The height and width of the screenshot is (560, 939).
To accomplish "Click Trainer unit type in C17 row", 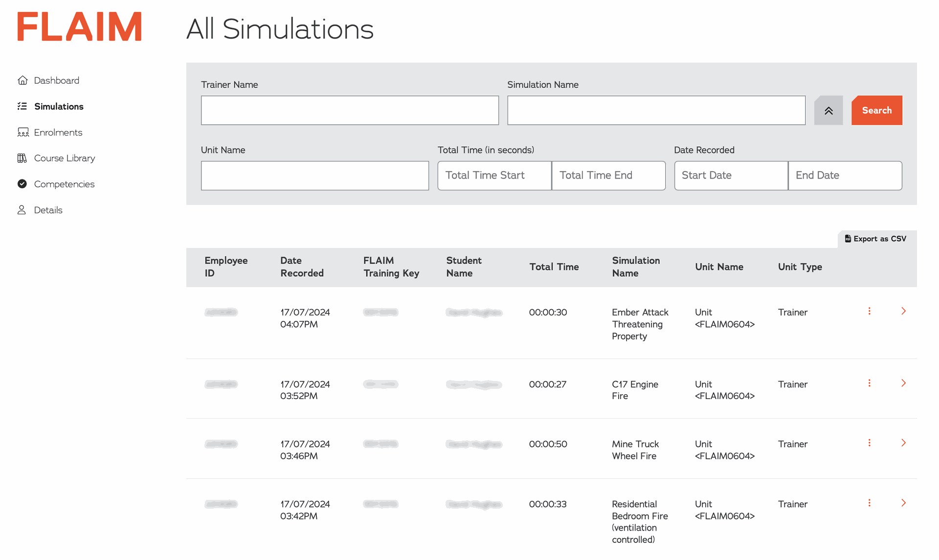I will [x=793, y=384].
